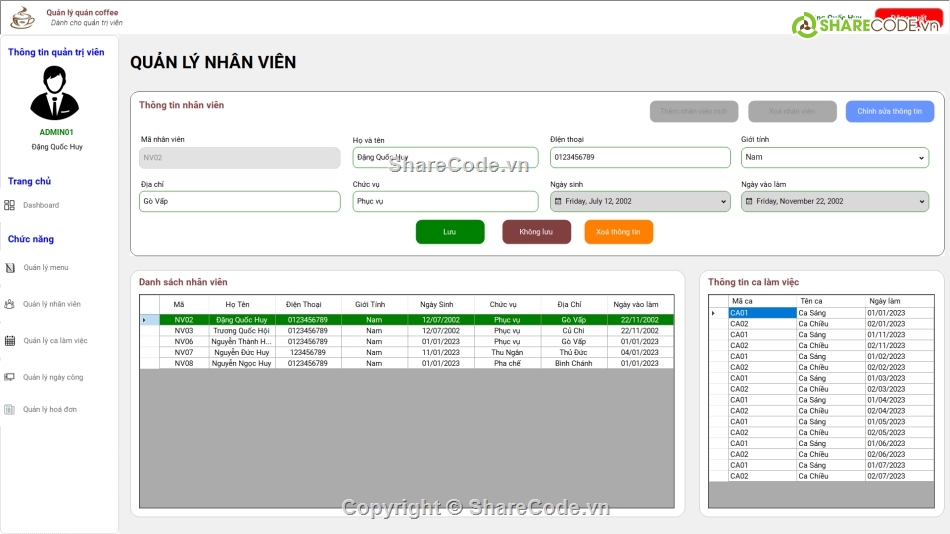Viewport: 950px width, 534px height.
Task: Click the Quản lý hoá đơn icon
Action: (9, 409)
